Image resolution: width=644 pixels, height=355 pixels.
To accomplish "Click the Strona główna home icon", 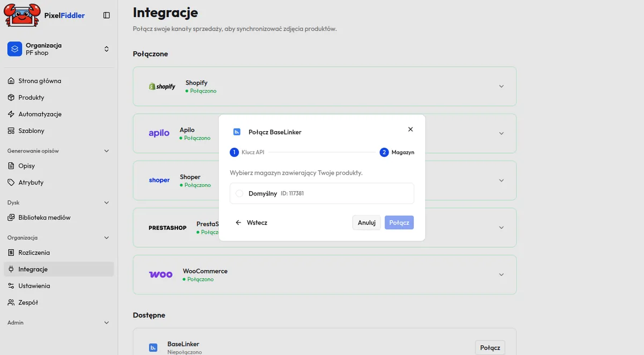I will pyautogui.click(x=11, y=81).
